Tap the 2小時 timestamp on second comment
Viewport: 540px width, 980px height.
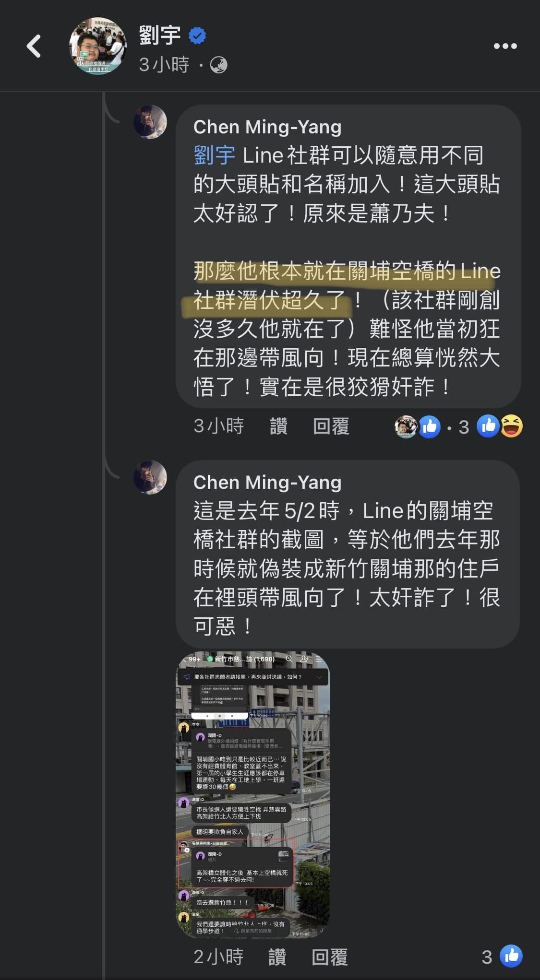pyautogui.click(x=218, y=957)
